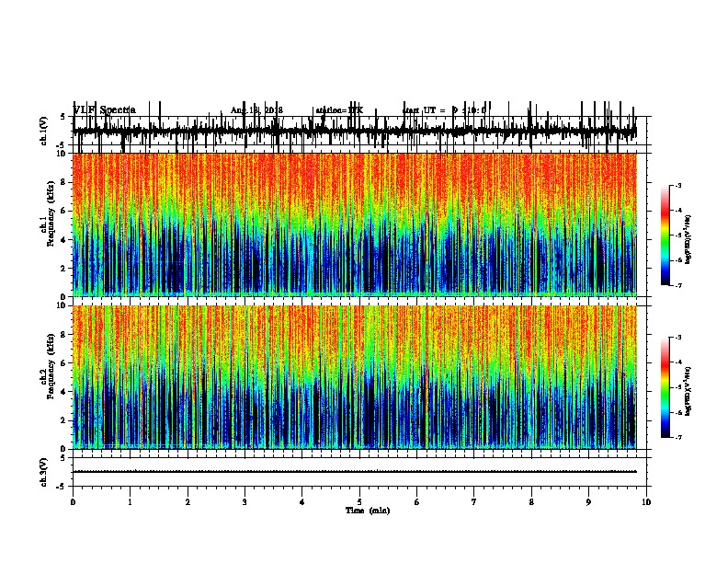
Task: Click the ch.2 spectrogram '8' kHz tick label
Action: 63,335
